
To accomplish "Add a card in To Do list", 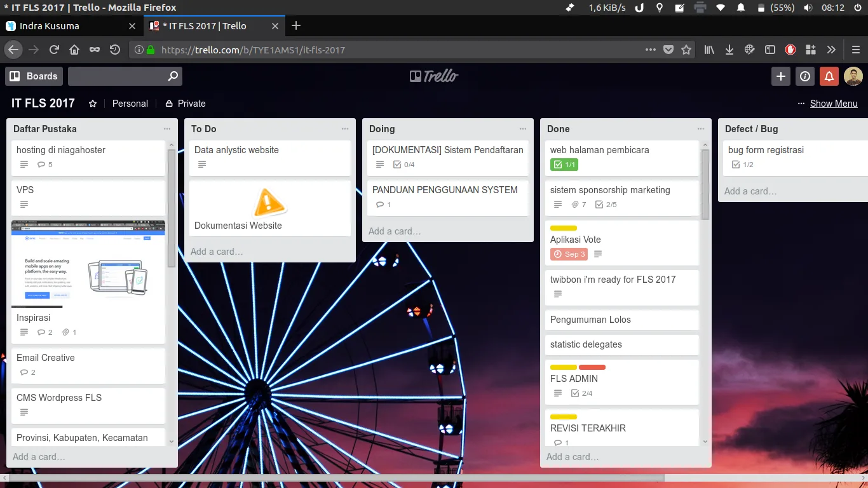I will (x=217, y=252).
